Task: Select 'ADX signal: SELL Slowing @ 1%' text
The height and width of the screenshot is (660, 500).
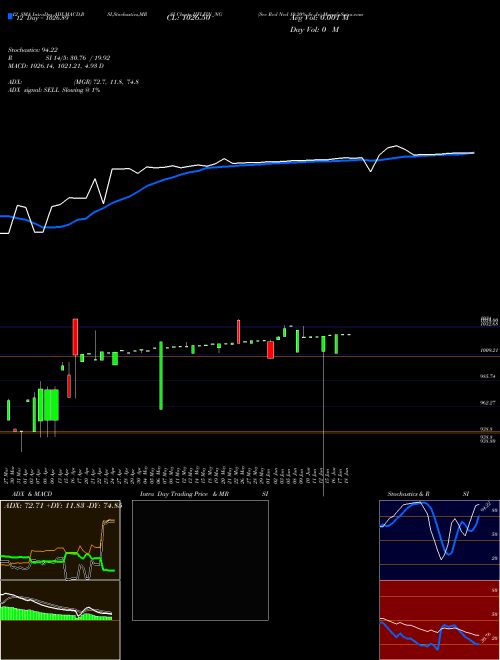Action: click(x=53, y=90)
